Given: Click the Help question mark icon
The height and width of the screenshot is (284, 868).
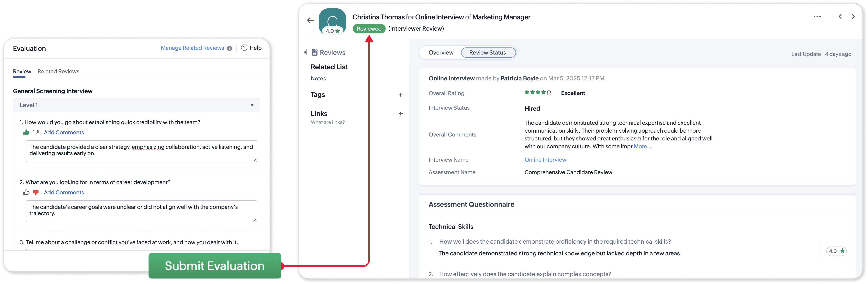Looking at the screenshot, I should [244, 48].
